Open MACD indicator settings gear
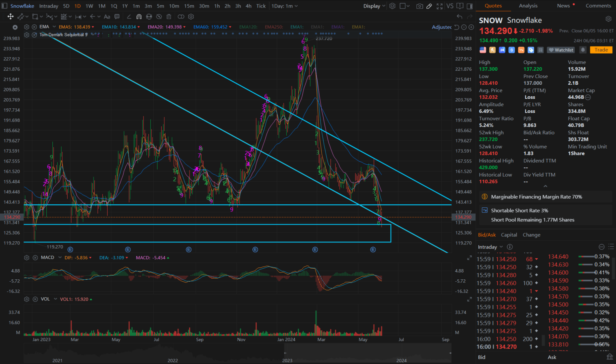The image size is (616, 364). (x=26, y=258)
